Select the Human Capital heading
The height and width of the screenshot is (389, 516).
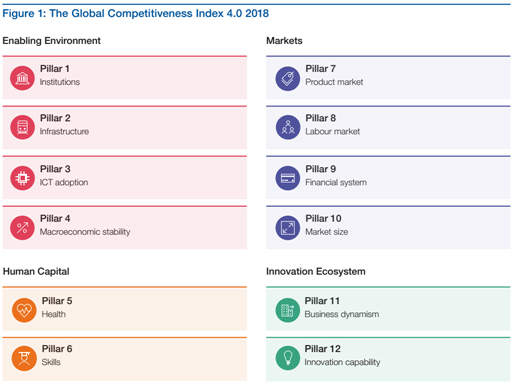36,271
